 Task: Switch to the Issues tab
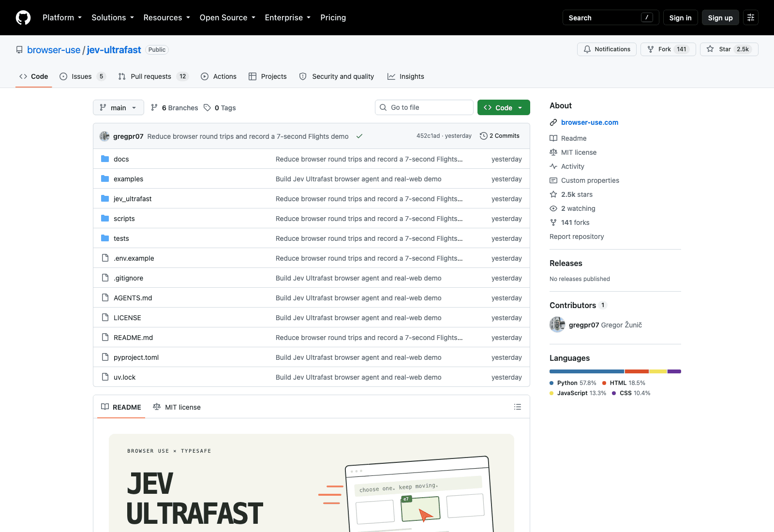click(82, 76)
